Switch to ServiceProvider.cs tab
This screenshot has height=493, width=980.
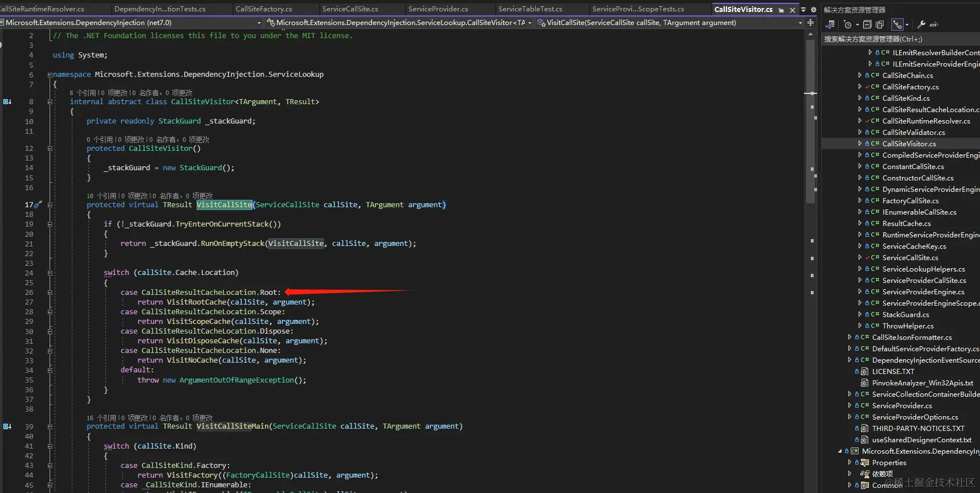[438, 9]
